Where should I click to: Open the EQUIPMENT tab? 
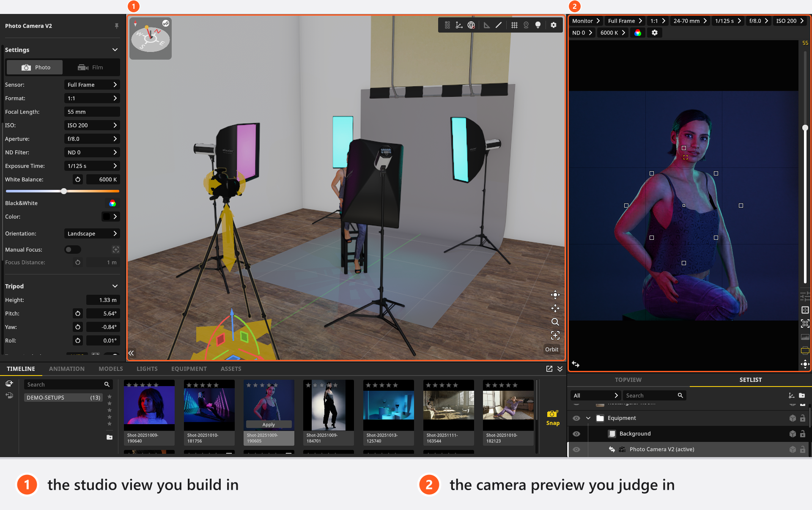click(x=189, y=369)
